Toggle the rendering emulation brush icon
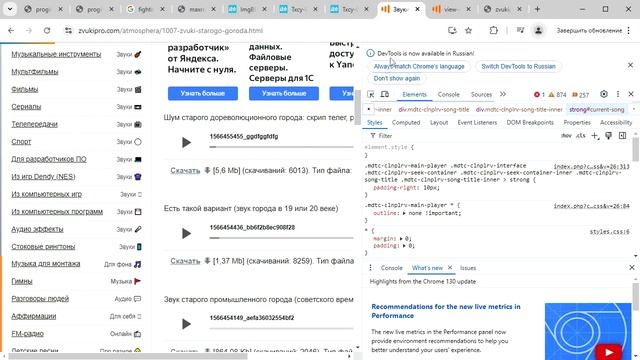 [609, 136]
